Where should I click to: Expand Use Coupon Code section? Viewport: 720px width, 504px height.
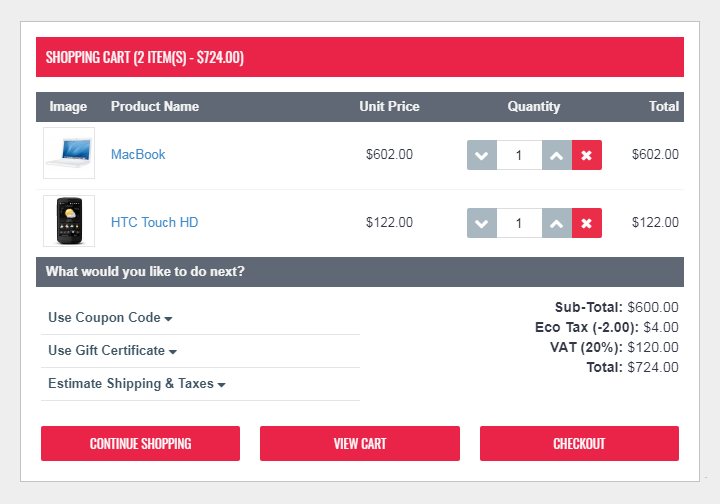pyautogui.click(x=110, y=318)
